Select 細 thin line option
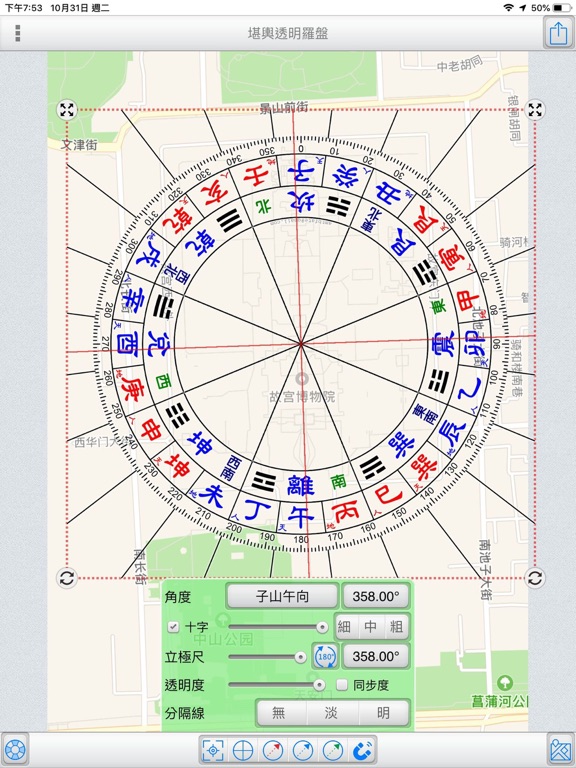 344,626
